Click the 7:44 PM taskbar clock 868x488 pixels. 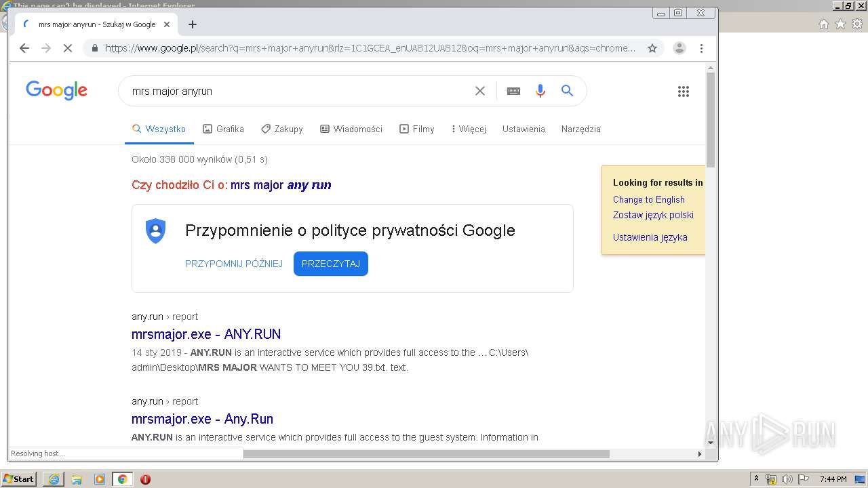pos(833,479)
